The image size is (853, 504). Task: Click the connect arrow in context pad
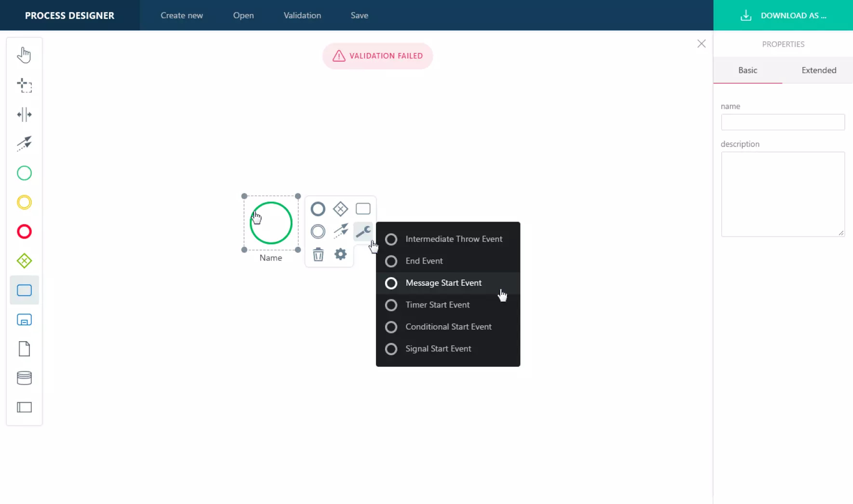point(341,231)
